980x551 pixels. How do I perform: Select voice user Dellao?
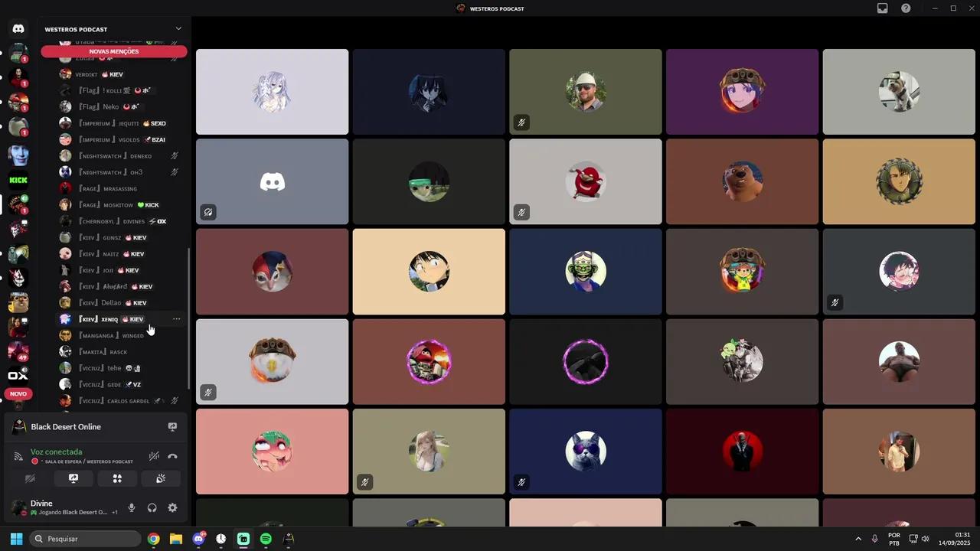tap(122, 302)
